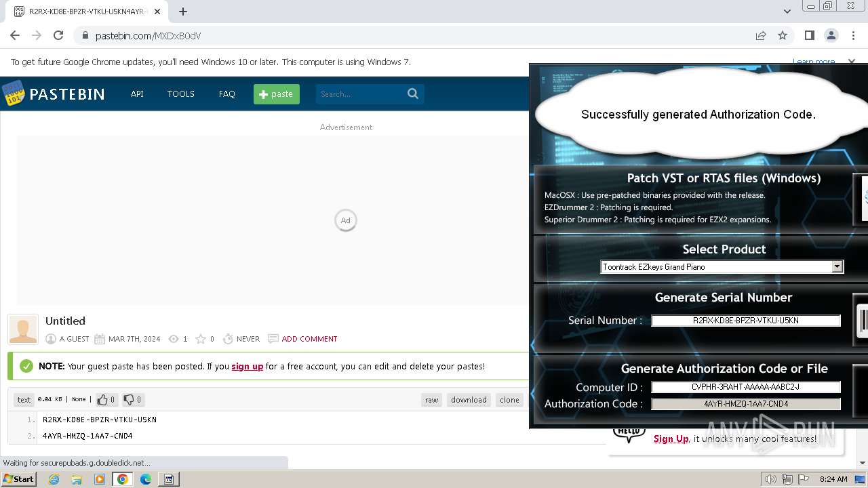Click the A GUEST user icon
The width and height of the screenshot is (868, 488).
[51, 339]
